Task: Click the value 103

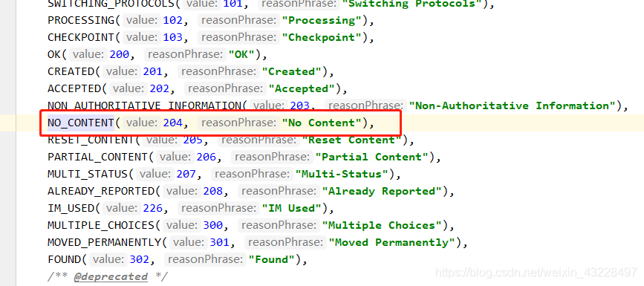Action: pos(173,37)
